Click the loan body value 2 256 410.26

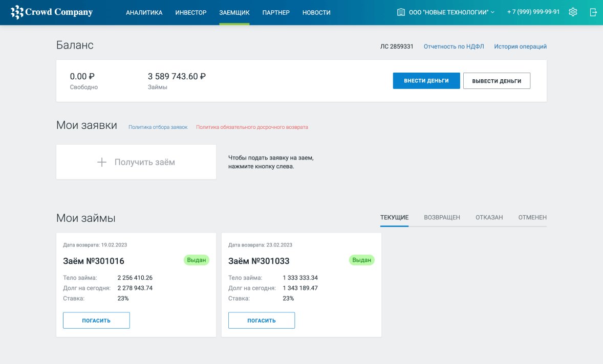coord(135,278)
